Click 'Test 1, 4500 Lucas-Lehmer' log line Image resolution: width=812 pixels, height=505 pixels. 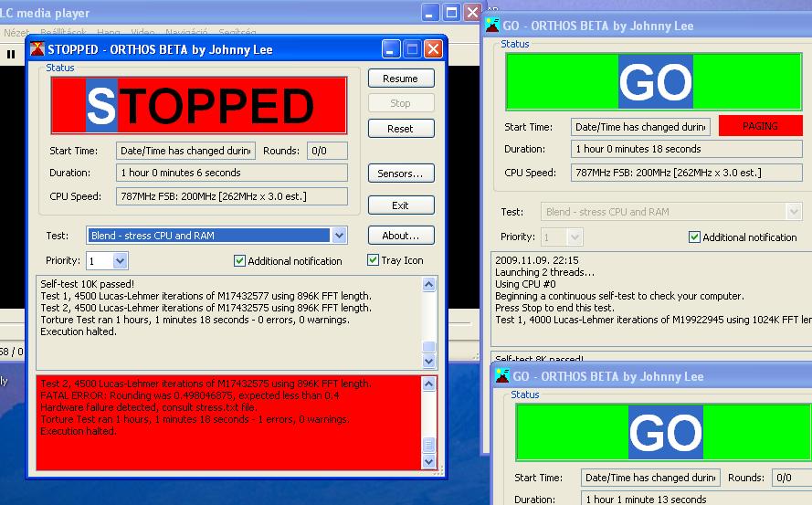(x=206, y=296)
